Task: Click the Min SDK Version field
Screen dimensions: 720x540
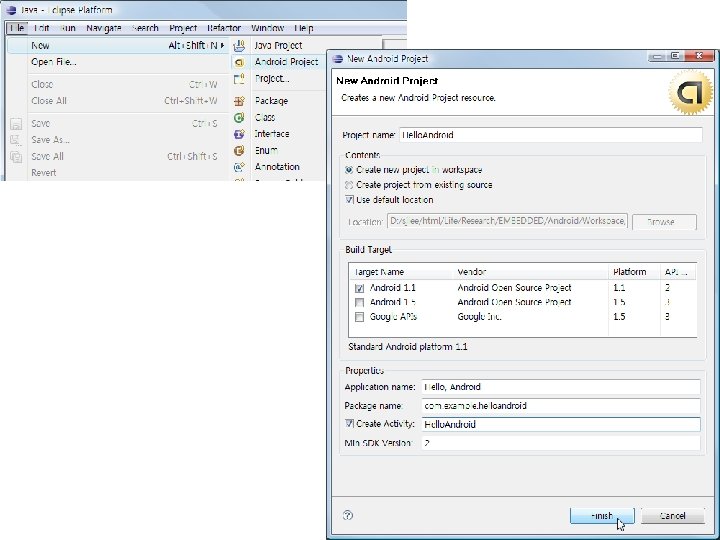Action: pyautogui.click(x=561, y=443)
